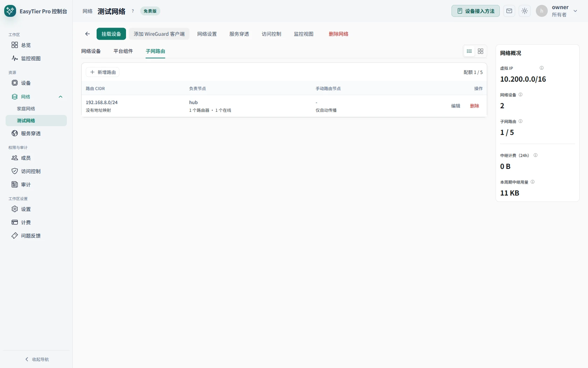
Task: Open 计费 in the sidebar
Action: (x=36, y=222)
